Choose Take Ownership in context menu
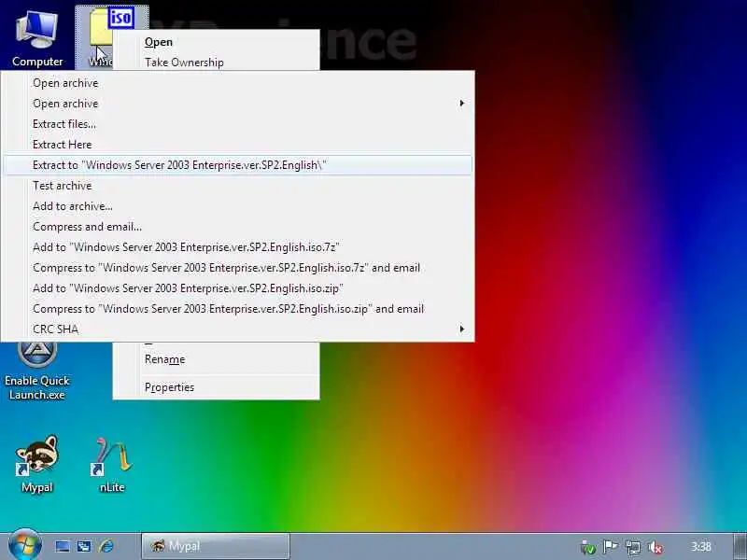The height and width of the screenshot is (560, 747). [x=216, y=63]
